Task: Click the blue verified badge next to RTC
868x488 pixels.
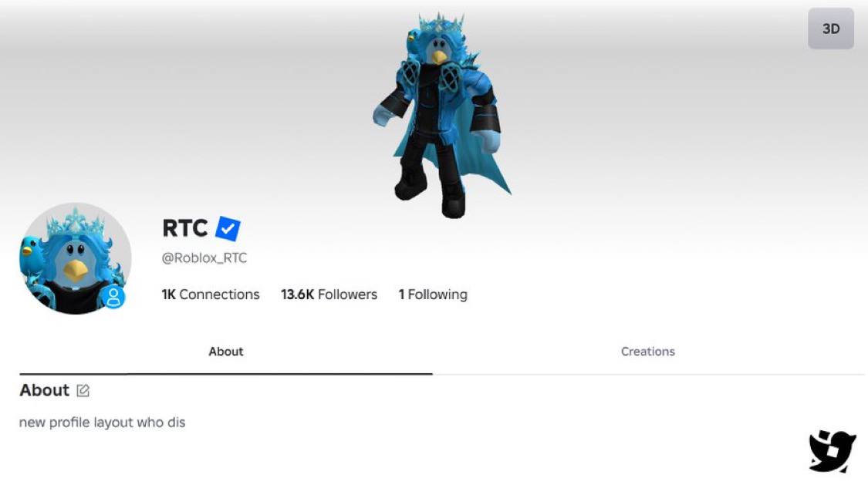Action: 228,228
